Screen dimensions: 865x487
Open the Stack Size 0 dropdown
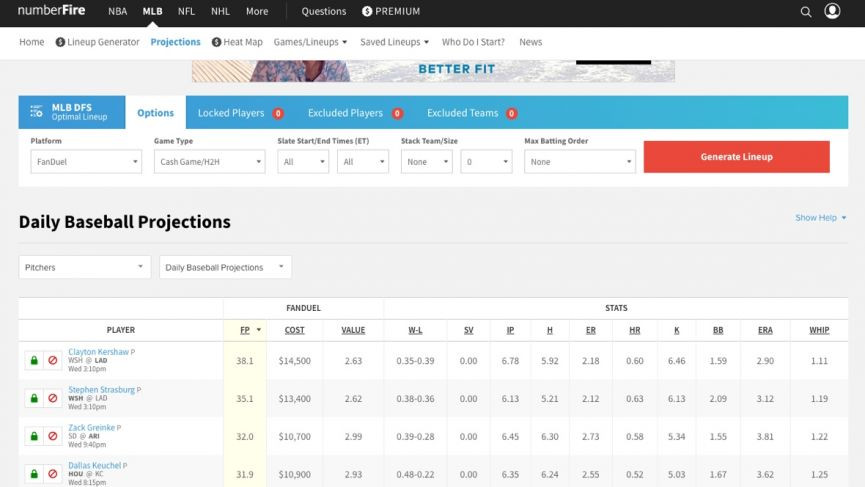tap(487, 162)
